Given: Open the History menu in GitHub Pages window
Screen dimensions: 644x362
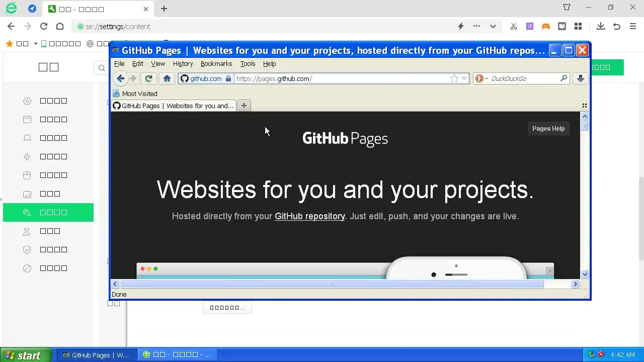Looking at the screenshot, I should point(183,64).
